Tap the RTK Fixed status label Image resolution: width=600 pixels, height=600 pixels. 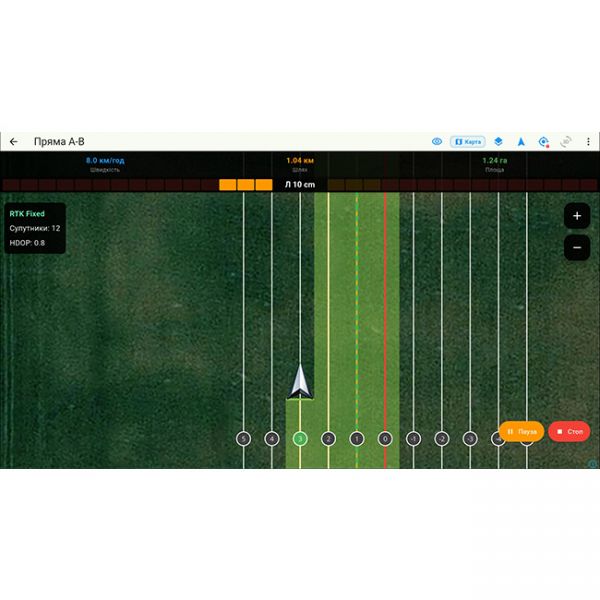tap(27, 214)
